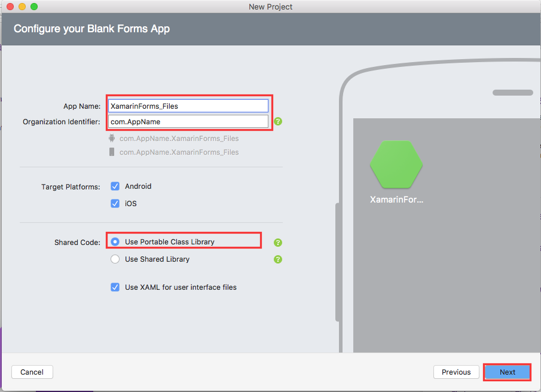This screenshot has height=392, width=541.
Task: Uncheck Use XAML for user interface files
Action: click(115, 287)
